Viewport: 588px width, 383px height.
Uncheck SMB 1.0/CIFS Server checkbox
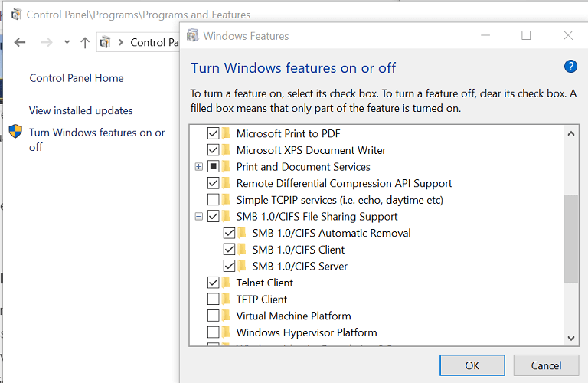click(229, 266)
